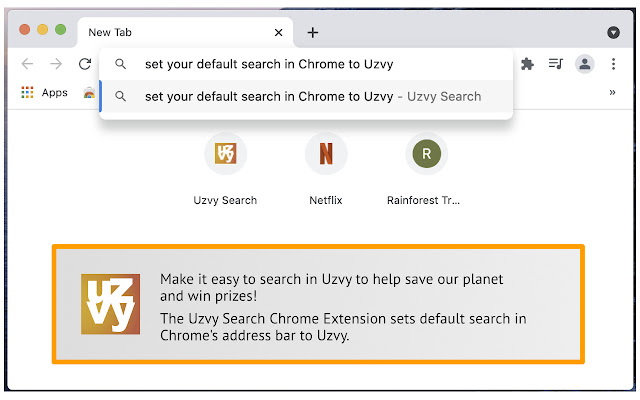640x400 pixels.
Task: Open Chrome's three-dot menu
Action: (612, 64)
